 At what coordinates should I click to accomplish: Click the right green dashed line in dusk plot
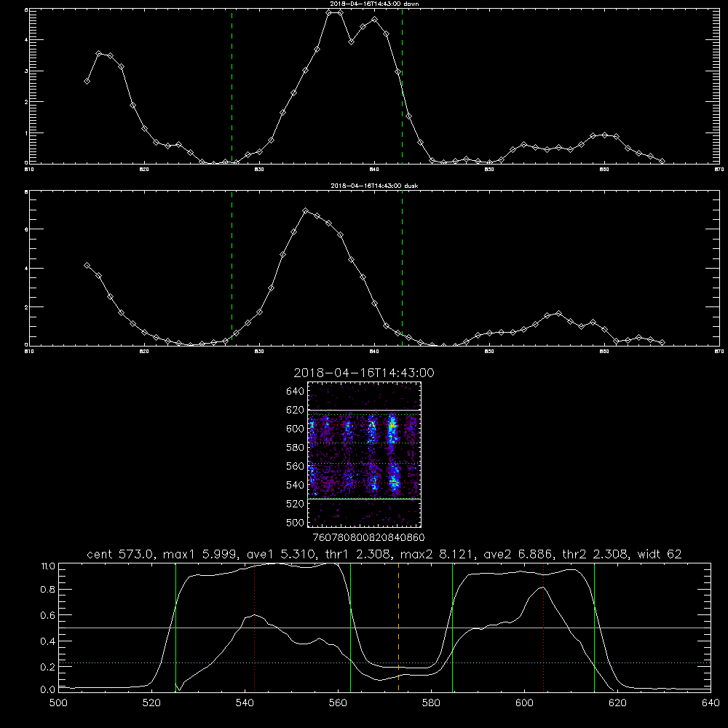click(402, 268)
